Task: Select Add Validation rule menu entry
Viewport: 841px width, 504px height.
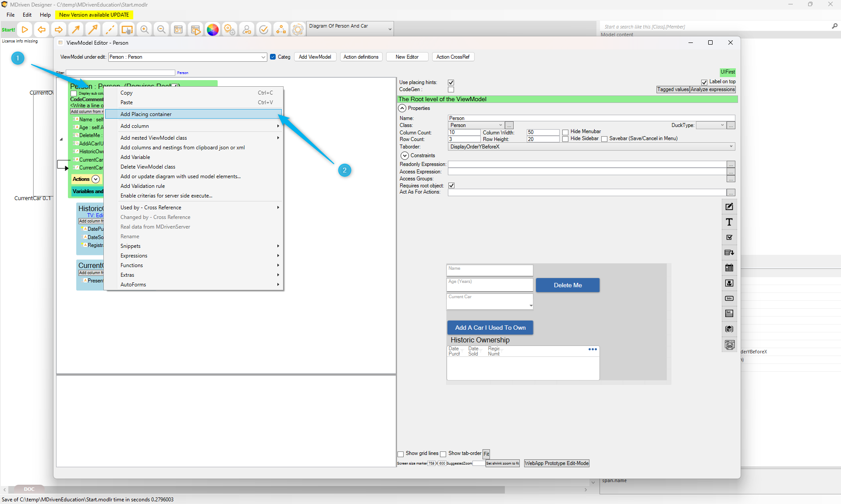Action: (142, 186)
